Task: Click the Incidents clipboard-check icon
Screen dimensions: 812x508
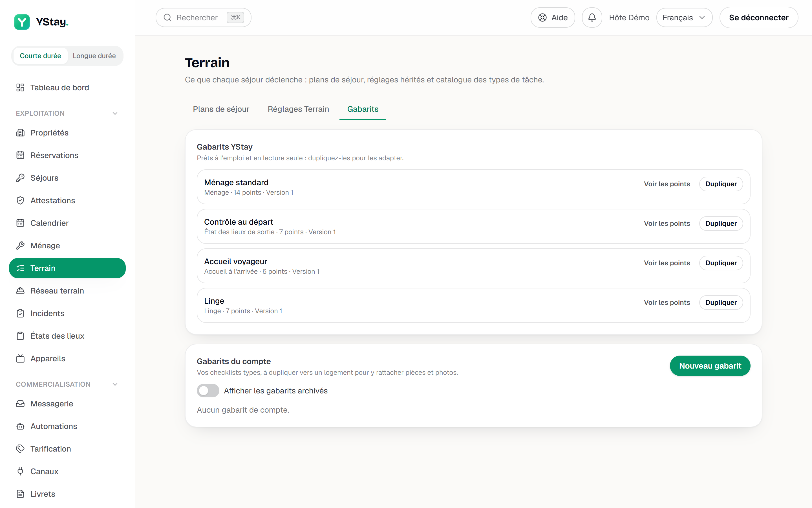Action: point(20,313)
